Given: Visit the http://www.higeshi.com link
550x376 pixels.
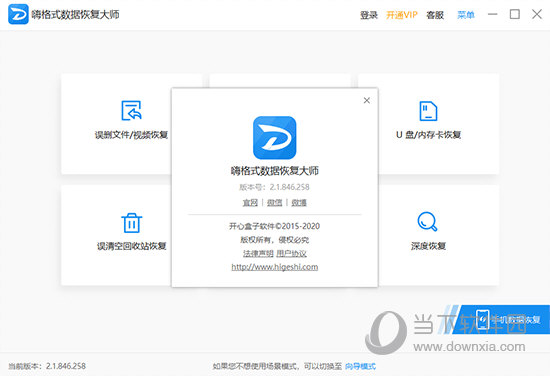Looking at the screenshot, I should pos(275,267).
